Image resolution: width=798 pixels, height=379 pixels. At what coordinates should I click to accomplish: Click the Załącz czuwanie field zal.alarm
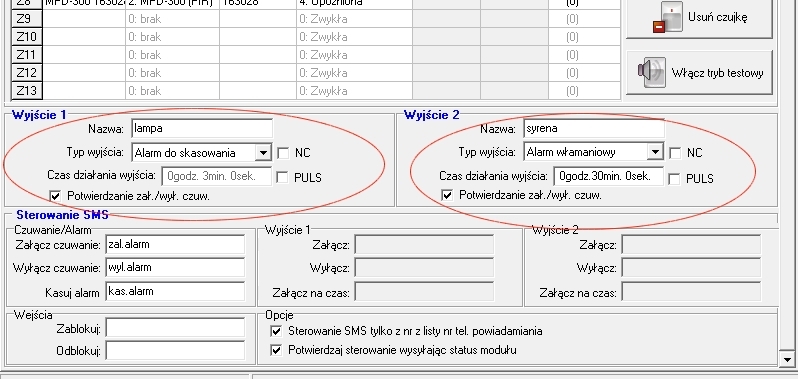175,244
